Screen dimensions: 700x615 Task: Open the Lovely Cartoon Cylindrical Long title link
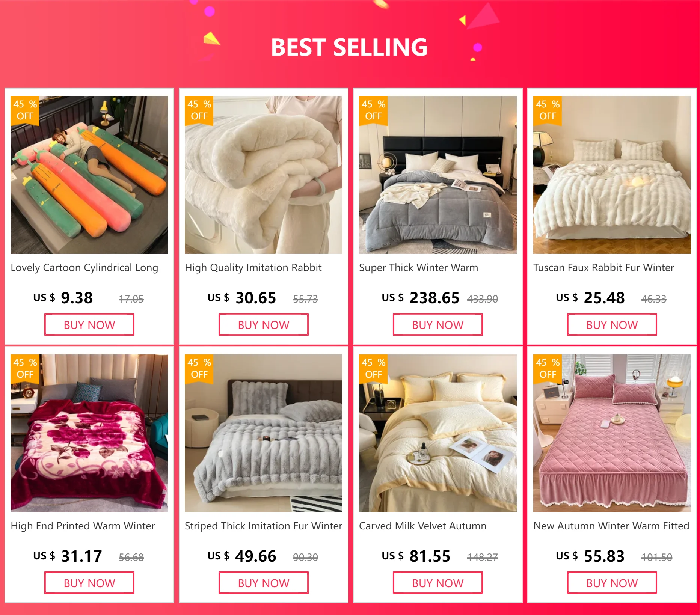(x=84, y=268)
